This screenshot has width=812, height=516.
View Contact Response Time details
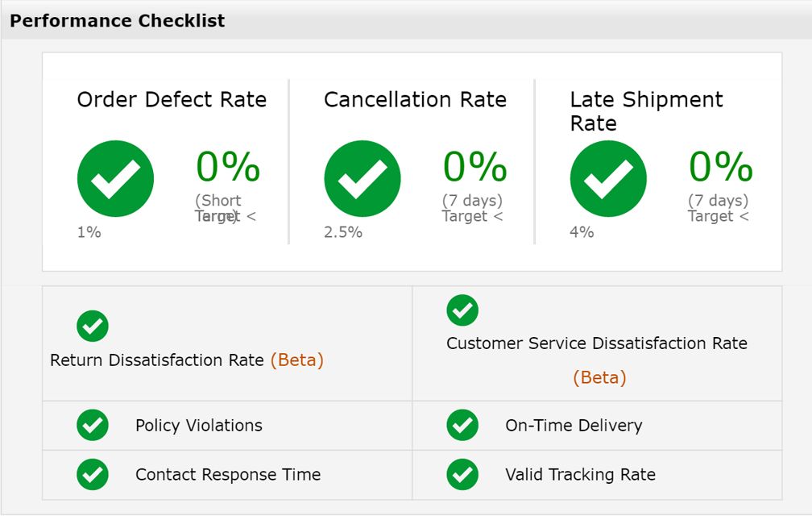[228, 475]
